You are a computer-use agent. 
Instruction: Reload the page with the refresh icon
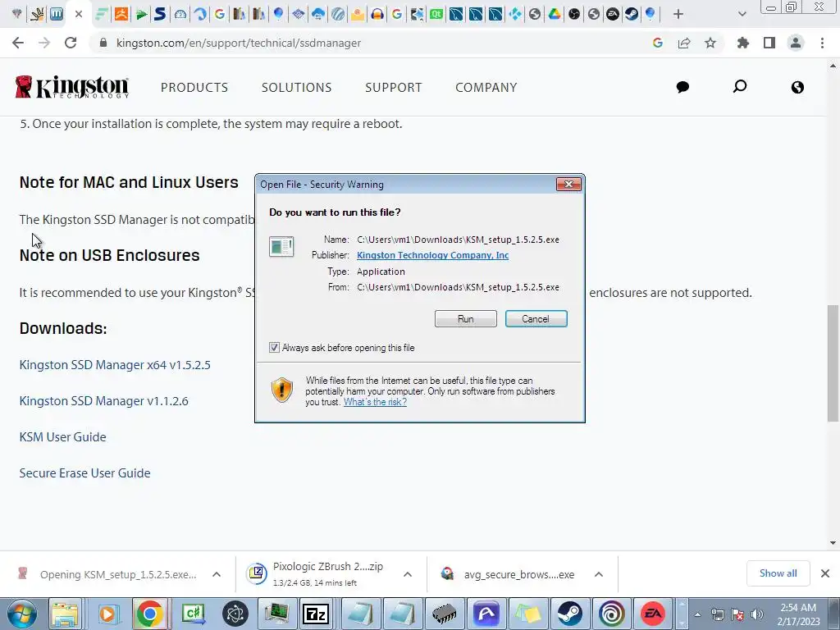71,43
